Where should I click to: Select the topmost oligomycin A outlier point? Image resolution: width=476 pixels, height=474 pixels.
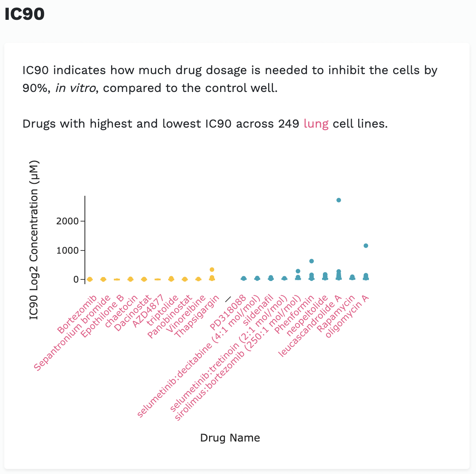[366, 246]
